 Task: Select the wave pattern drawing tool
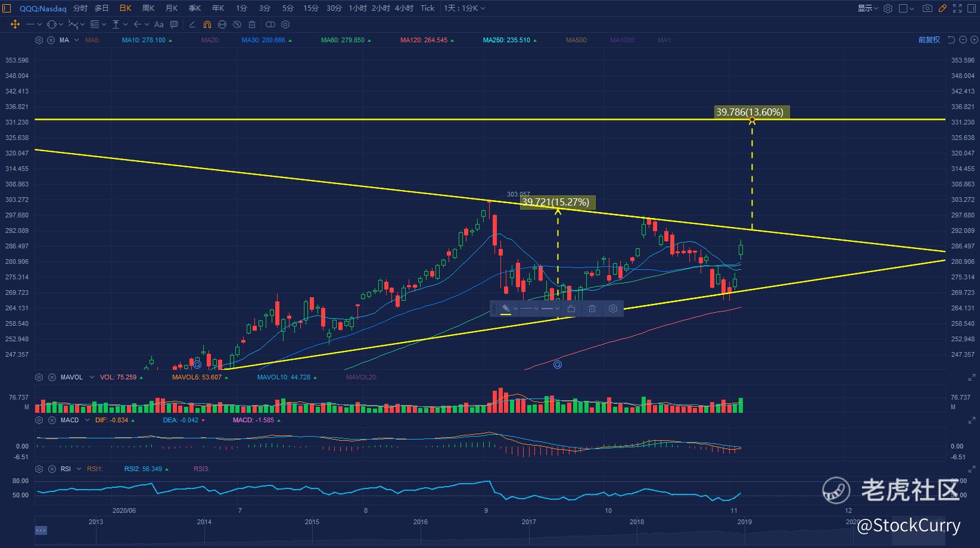click(x=73, y=24)
